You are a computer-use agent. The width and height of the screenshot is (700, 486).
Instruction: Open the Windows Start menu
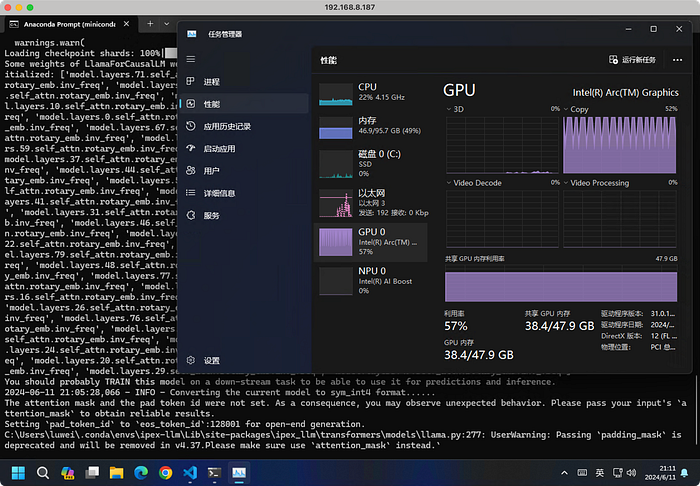coord(18,473)
